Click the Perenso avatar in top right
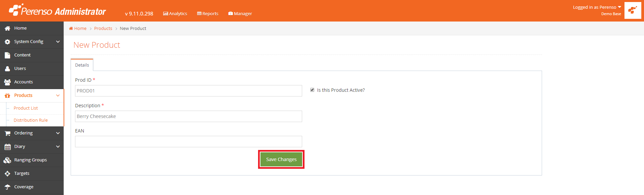This screenshot has width=644, height=195. pyautogui.click(x=633, y=10)
